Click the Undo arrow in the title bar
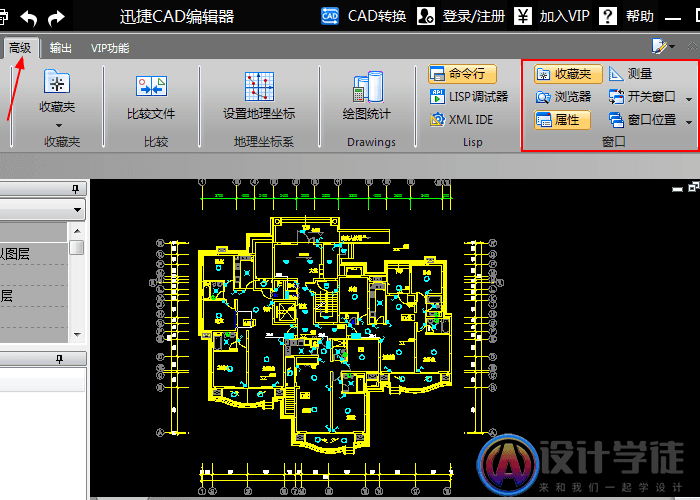This screenshot has width=700, height=500. (x=29, y=18)
